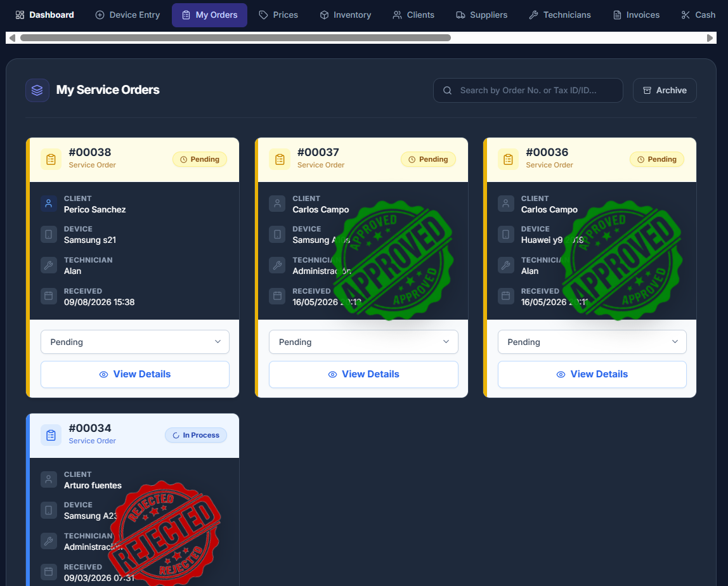Click calendar icon in order #00036
The width and height of the screenshot is (728, 586).
tap(506, 296)
